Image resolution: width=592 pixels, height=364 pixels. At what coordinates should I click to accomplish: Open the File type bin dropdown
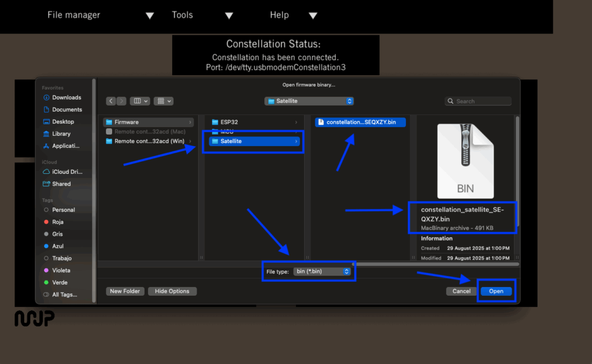tap(322, 271)
